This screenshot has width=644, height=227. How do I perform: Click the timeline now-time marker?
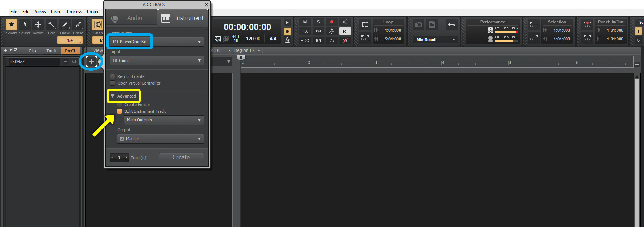click(x=241, y=57)
